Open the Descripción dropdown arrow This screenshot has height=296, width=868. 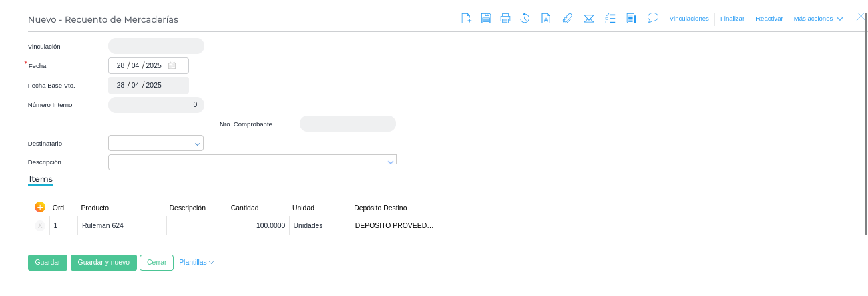[x=391, y=162]
